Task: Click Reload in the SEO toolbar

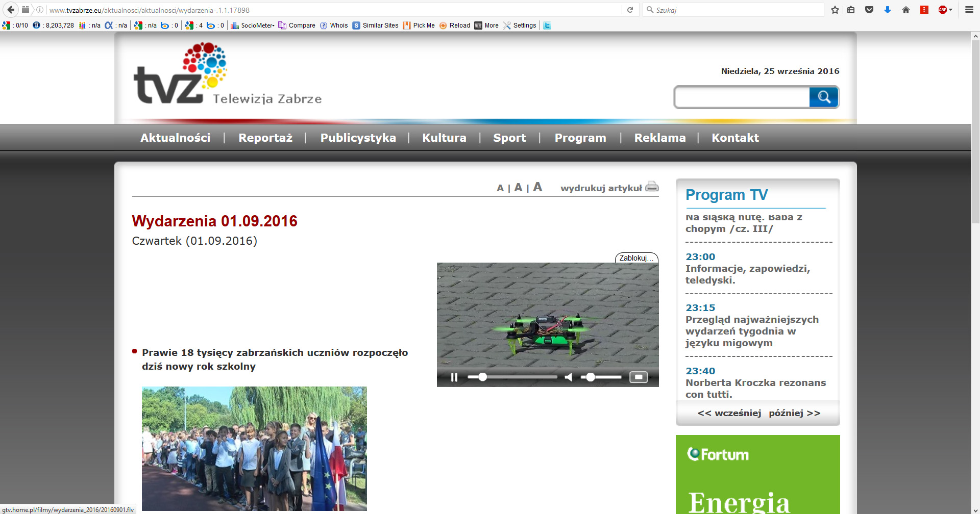Action: click(455, 25)
